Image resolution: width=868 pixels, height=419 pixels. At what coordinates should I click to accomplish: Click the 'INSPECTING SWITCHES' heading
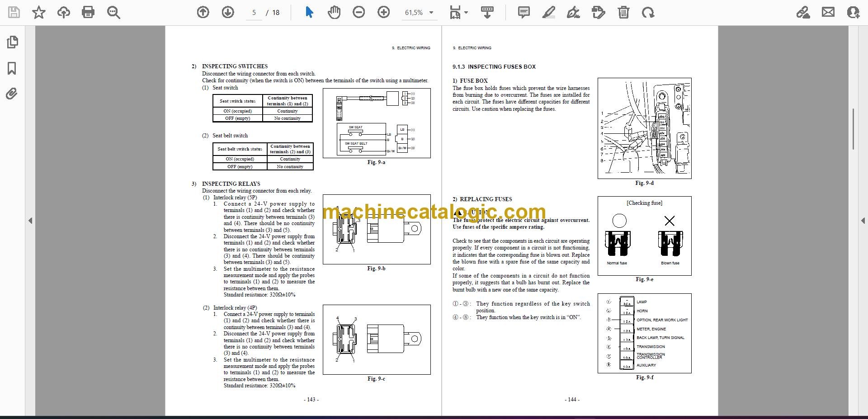(x=235, y=66)
